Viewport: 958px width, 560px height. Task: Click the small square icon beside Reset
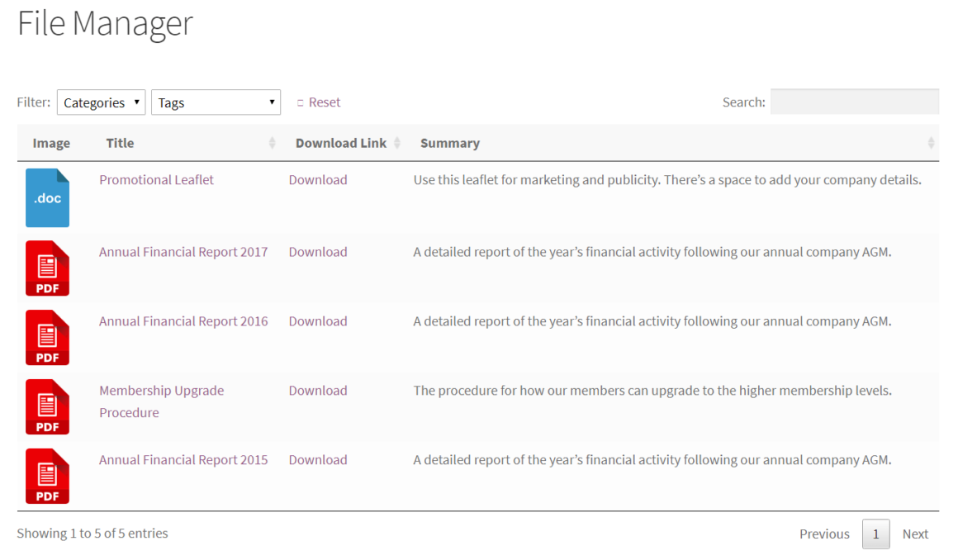tap(299, 102)
